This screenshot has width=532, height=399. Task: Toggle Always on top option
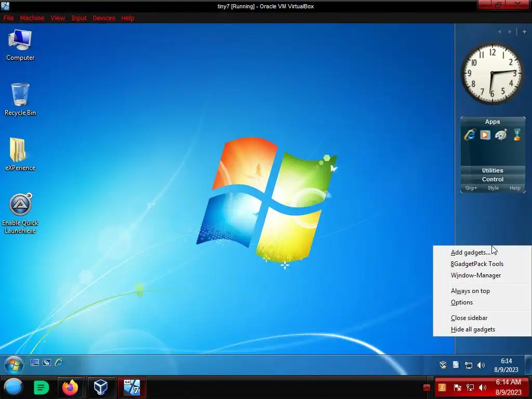tap(482, 291)
